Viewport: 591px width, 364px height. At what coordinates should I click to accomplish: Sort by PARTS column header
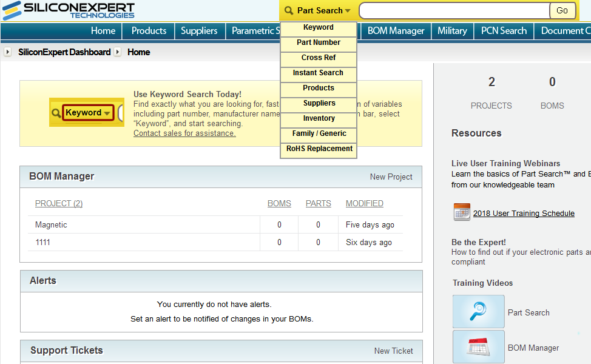(x=318, y=203)
